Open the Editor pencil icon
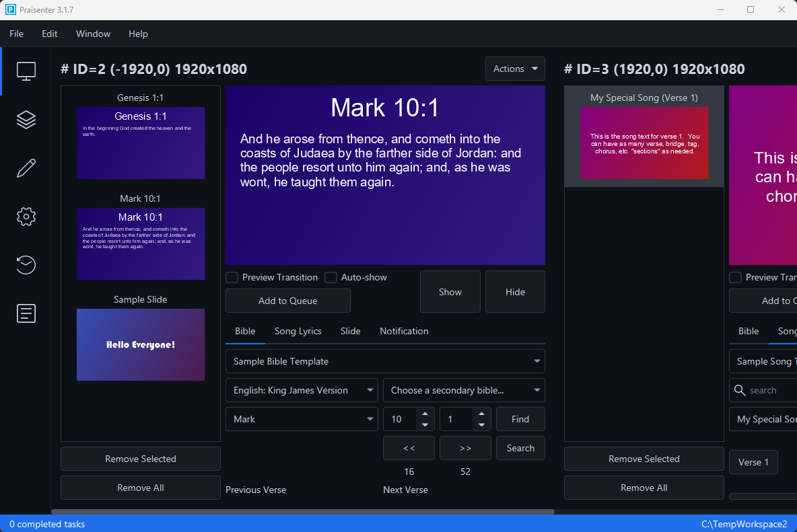The height and width of the screenshot is (532, 797). pos(26,168)
